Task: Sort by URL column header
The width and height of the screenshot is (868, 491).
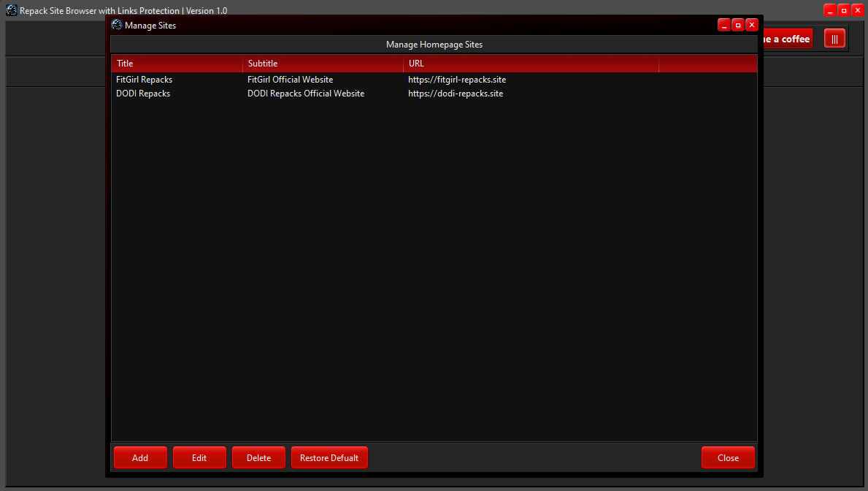Action: 531,64
